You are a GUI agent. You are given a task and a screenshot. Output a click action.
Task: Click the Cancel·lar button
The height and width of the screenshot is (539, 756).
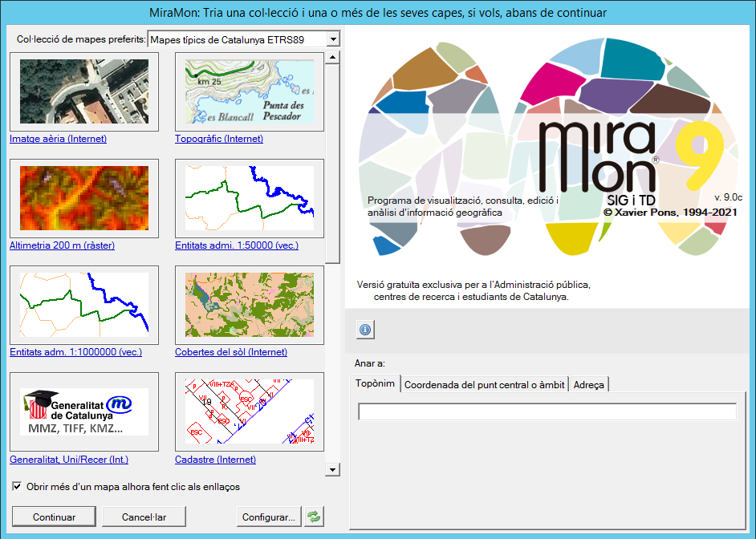(x=144, y=517)
